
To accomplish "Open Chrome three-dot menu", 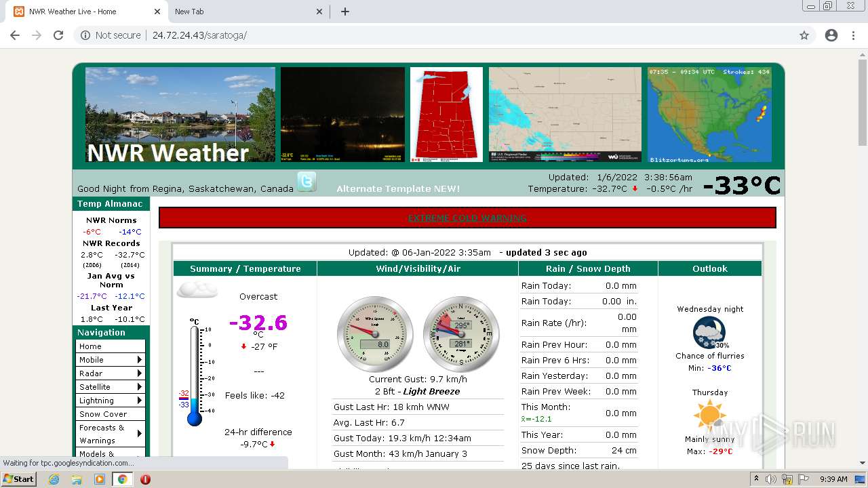I will coord(853,35).
